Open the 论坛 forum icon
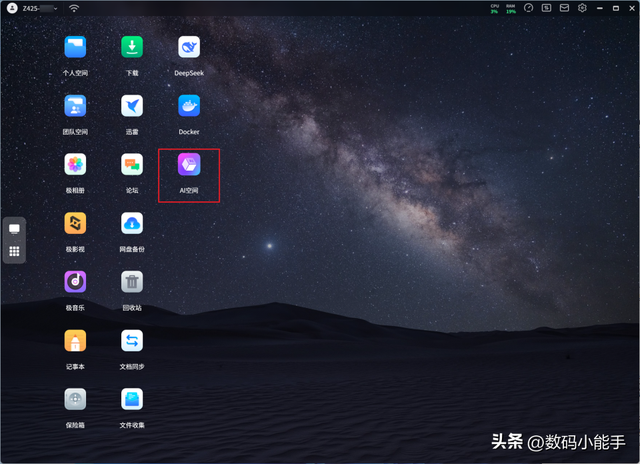This screenshot has height=464, width=640. pos(132,164)
